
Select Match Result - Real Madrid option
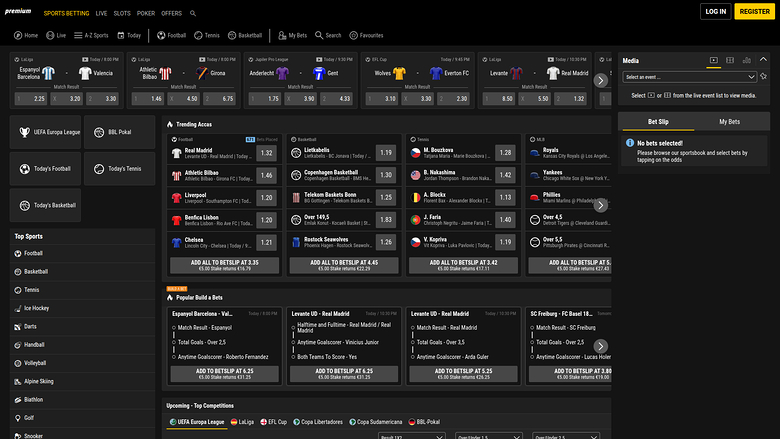click(413, 328)
